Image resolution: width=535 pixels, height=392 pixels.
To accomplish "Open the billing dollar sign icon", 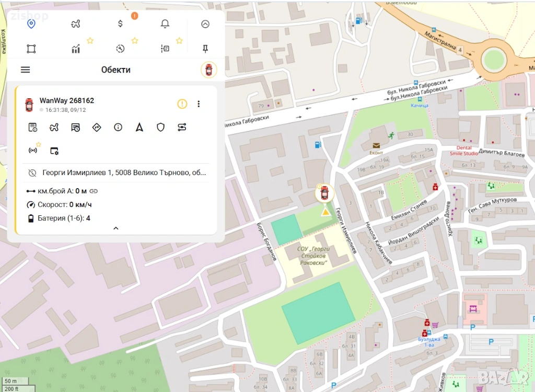I will pos(120,24).
